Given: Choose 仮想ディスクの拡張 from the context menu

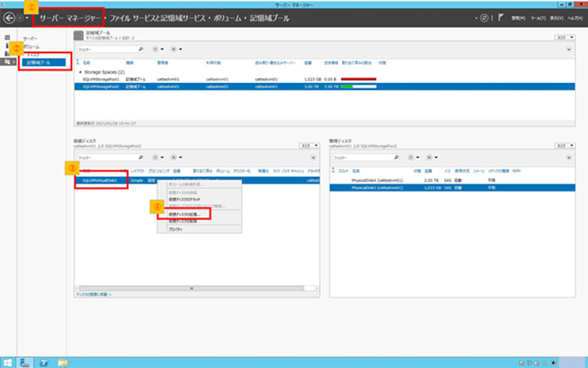Looking at the screenshot, I should pyautogui.click(x=184, y=214).
